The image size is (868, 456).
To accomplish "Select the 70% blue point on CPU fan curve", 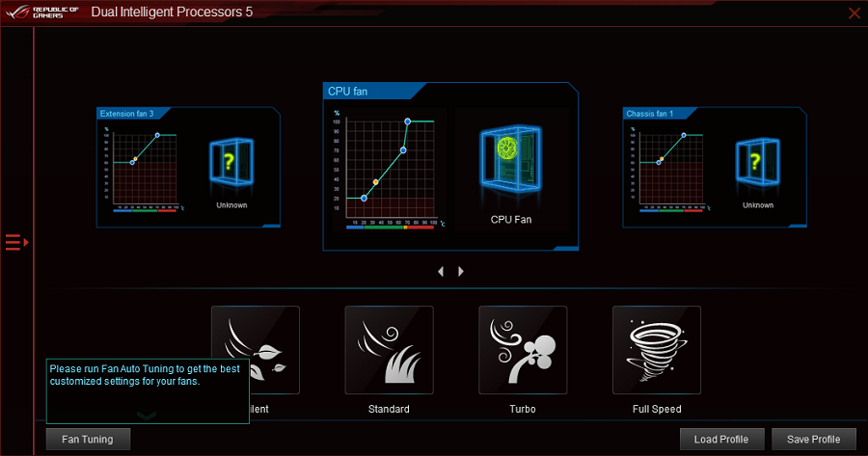I will tap(403, 150).
